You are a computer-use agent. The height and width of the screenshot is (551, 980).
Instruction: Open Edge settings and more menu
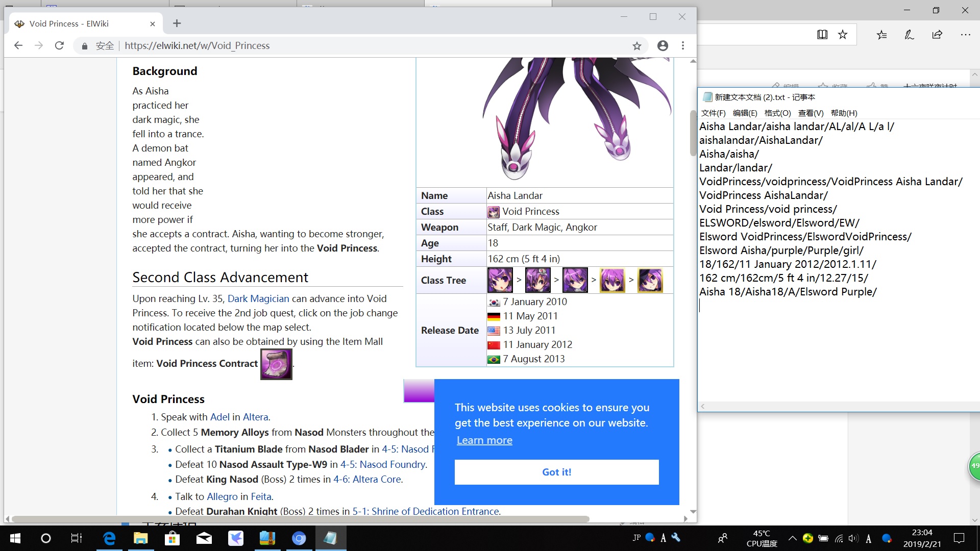965,35
